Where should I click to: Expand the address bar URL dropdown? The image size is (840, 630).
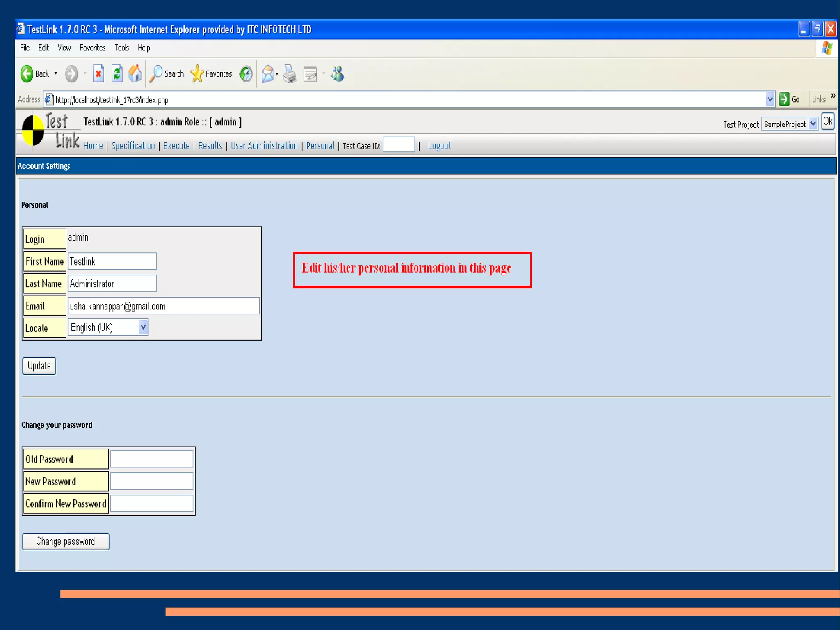coord(770,99)
